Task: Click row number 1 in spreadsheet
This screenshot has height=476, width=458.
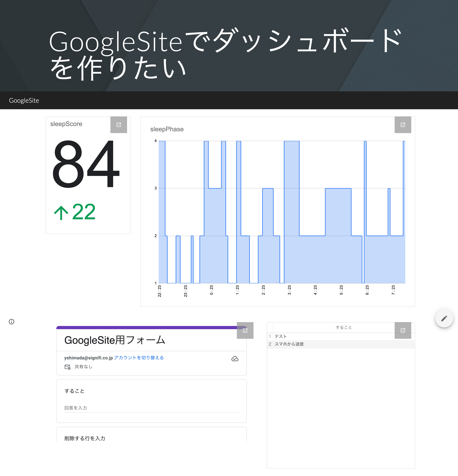Action: [x=270, y=336]
